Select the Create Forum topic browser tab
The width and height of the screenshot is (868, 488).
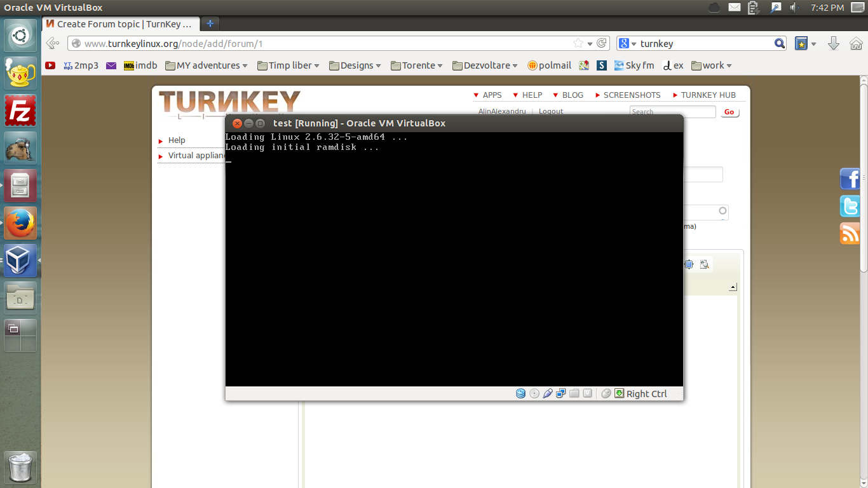point(121,24)
